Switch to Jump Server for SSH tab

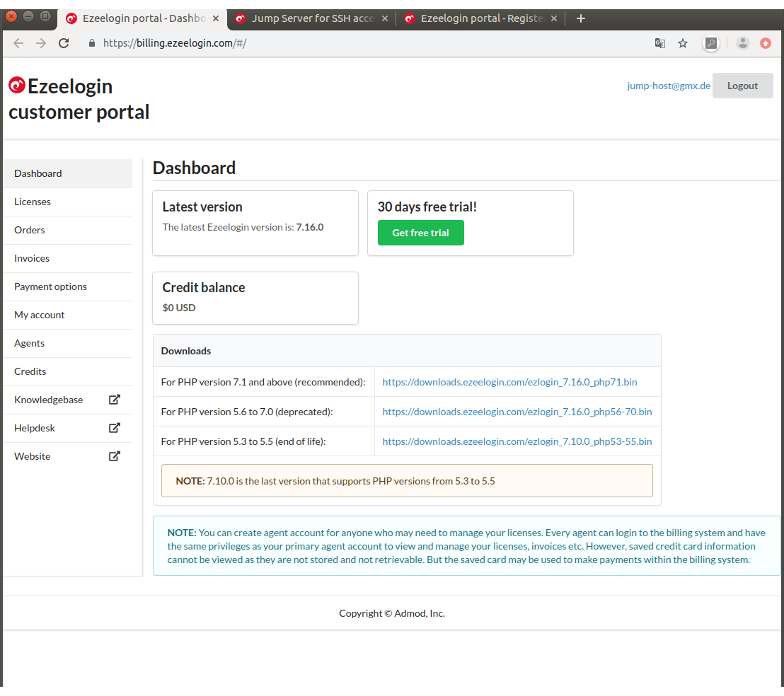[312, 18]
